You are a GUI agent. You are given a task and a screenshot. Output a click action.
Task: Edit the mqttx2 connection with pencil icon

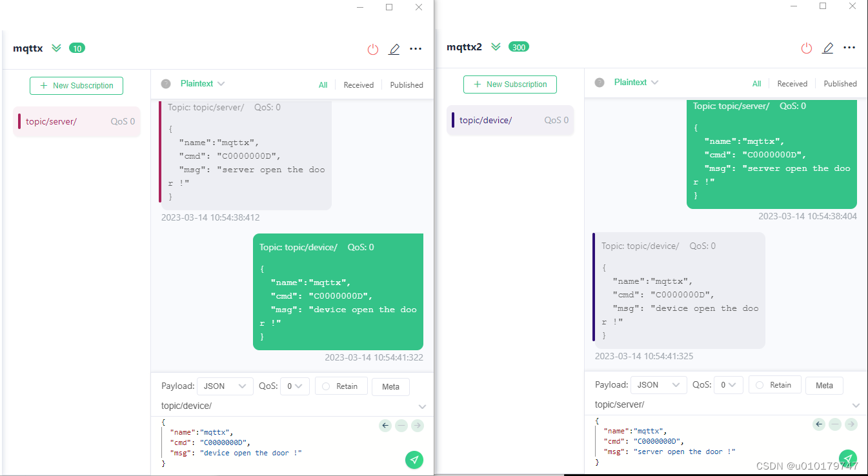click(828, 48)
